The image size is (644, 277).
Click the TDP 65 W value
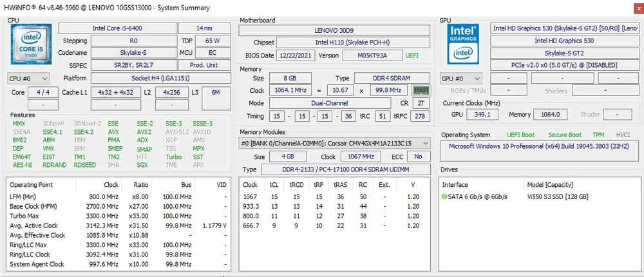(x=213, y=41)
